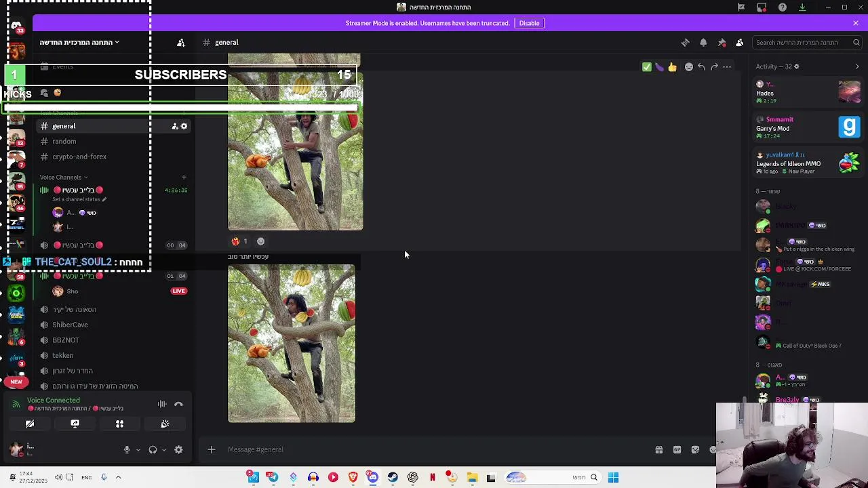Open the GIF picker
Viewport: 868px width, 488px height.
[677, 449]
